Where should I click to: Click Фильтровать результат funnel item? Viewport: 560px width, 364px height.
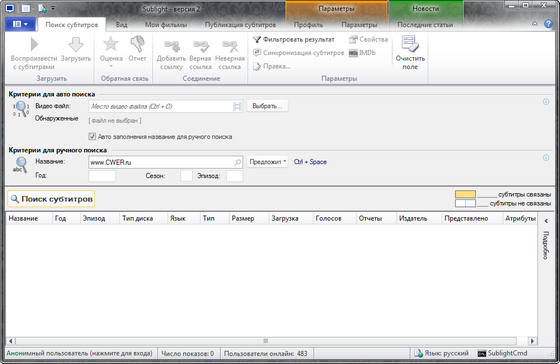(294, 40)
